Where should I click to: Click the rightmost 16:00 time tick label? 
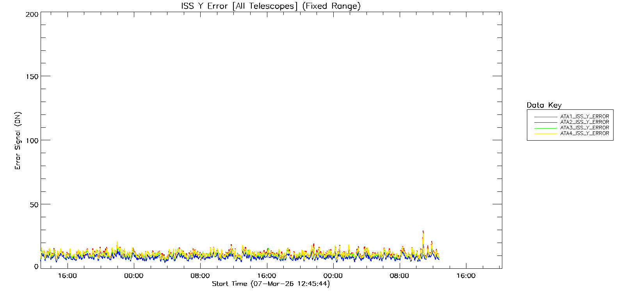466,276
